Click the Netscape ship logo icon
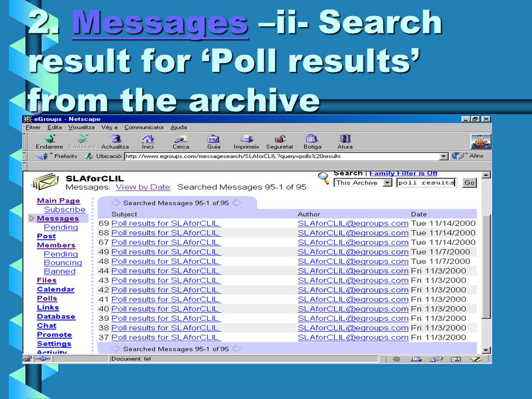532x399 pixels. [480, 141]
